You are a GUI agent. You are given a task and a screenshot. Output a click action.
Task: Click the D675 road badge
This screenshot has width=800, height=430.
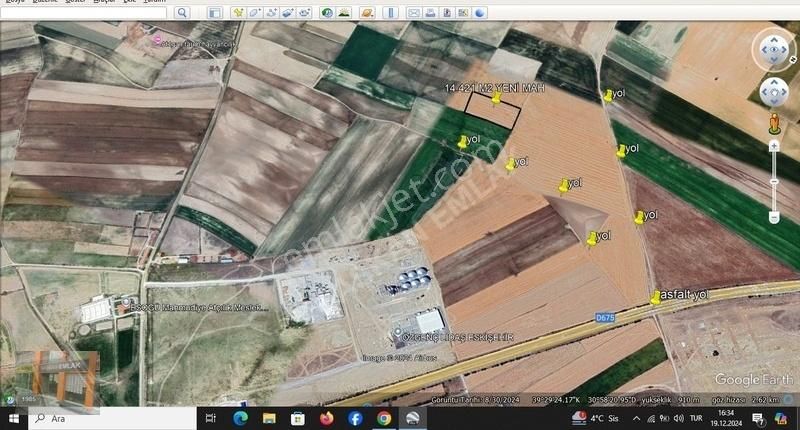pyautogui.click(x=605, y=317)
